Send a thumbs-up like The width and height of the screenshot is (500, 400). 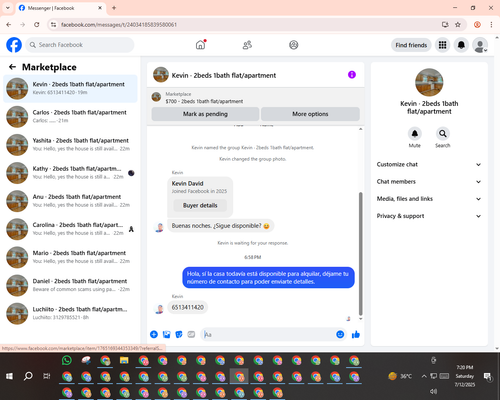pos(356,334)
